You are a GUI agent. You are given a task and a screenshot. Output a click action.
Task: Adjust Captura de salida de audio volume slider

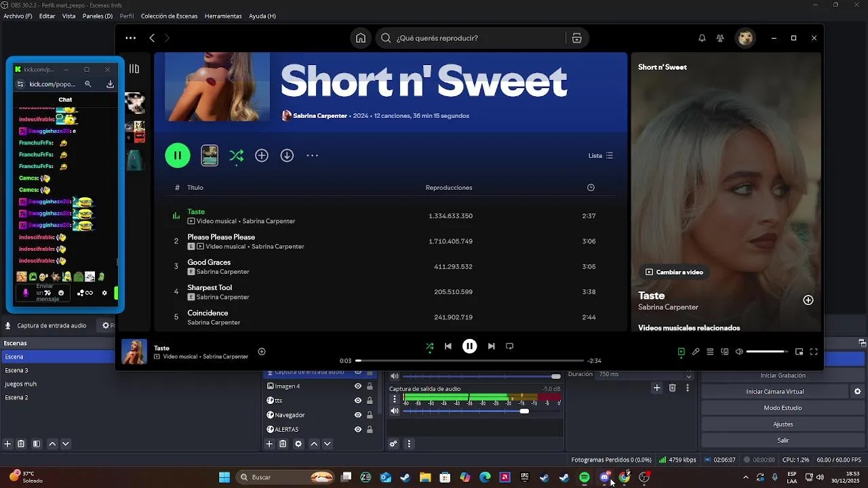tap(481, 411)
